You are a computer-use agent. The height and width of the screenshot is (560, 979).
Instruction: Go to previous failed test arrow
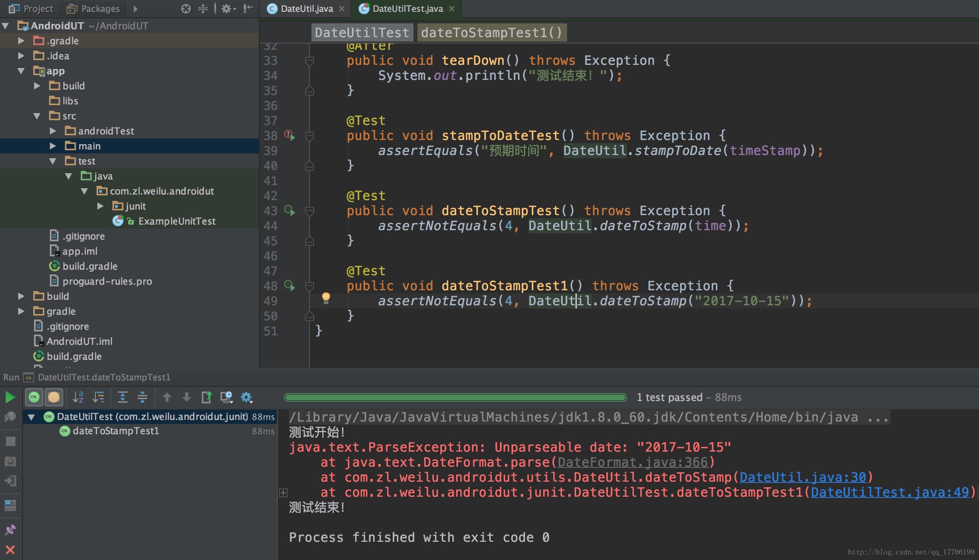(167, 397)
